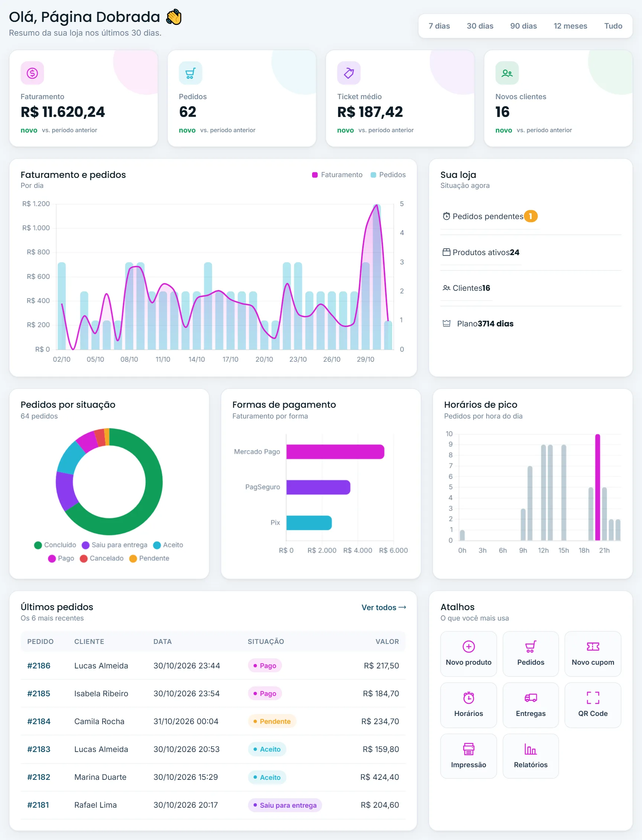Open Novo produto shortcut
The width and height of the screenshot is (642, 840).
tap(468, 654)
